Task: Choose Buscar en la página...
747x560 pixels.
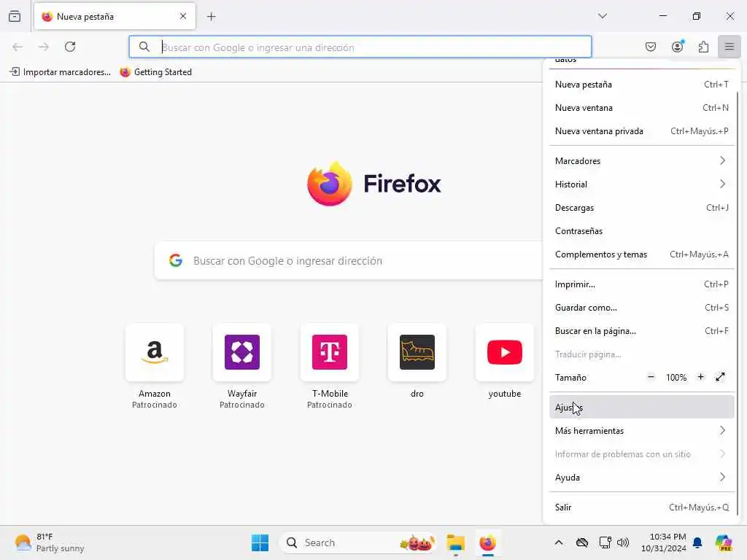Action: tap(641, 331)
